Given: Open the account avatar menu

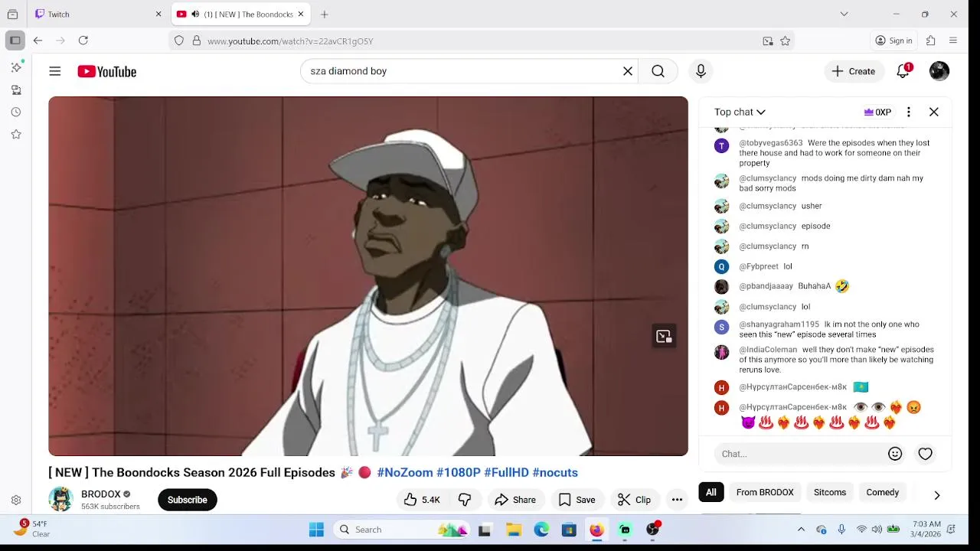Looking at the screenshot, I should click(939, 71).
